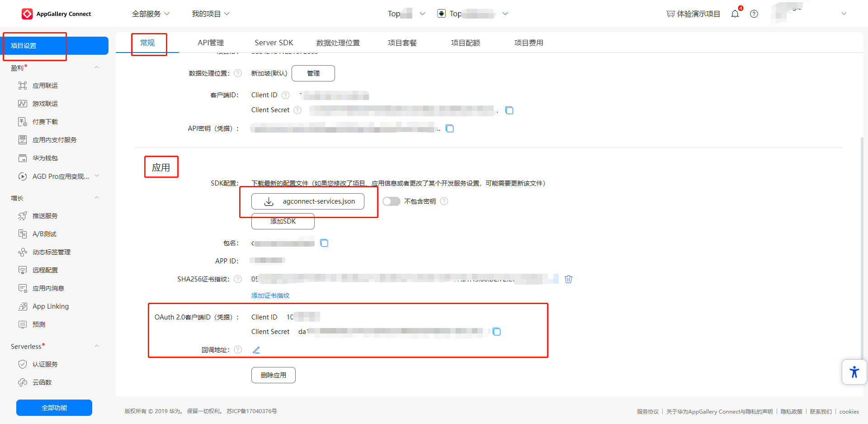Expand the AGD Pro应用变现 item
The height and width of the screenshot is (424, 868).
coord(97,176)
